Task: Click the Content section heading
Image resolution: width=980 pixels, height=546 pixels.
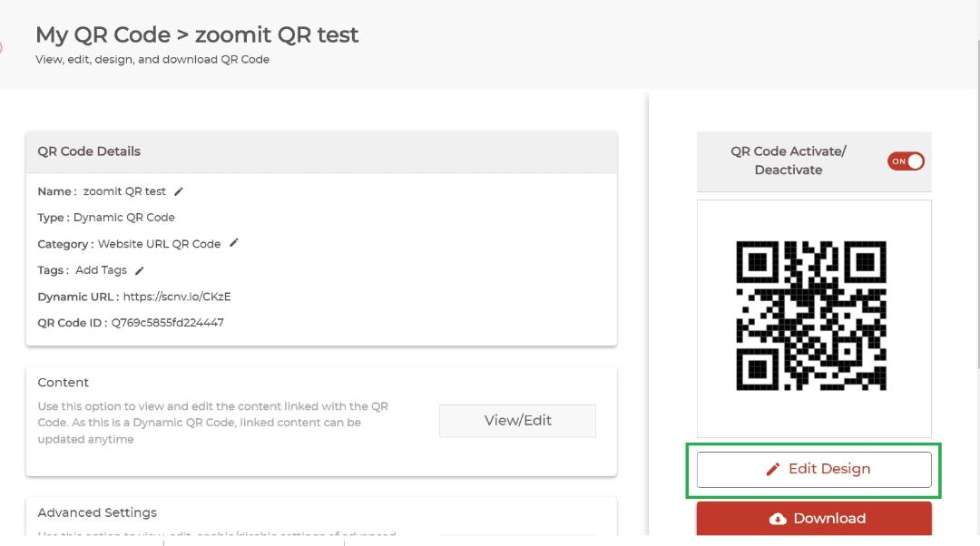Action: point(64,383)
